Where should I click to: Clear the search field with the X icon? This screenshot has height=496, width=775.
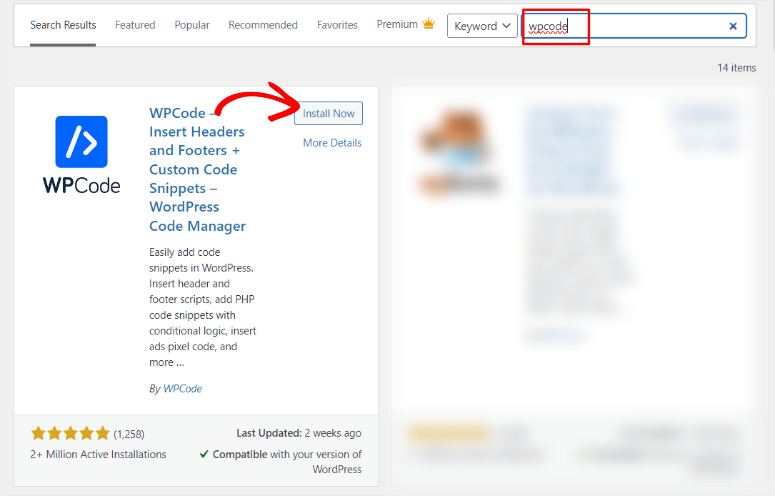tap(733, 27)
